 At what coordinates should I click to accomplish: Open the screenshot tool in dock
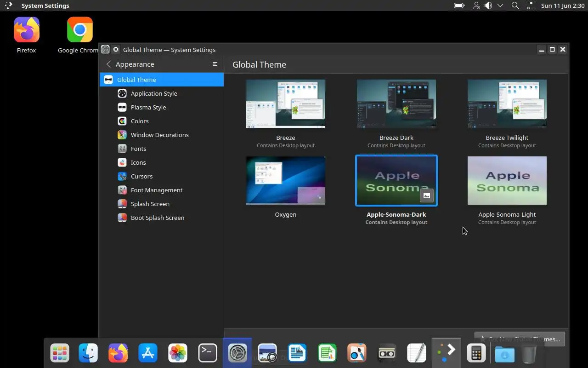pyautogui.click(x=267, y=353)
